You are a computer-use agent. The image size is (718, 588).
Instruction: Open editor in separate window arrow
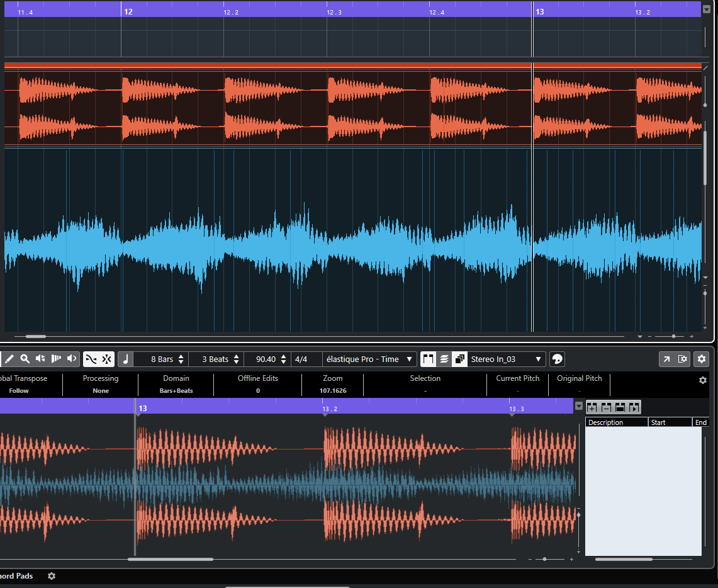pos(667,359)
